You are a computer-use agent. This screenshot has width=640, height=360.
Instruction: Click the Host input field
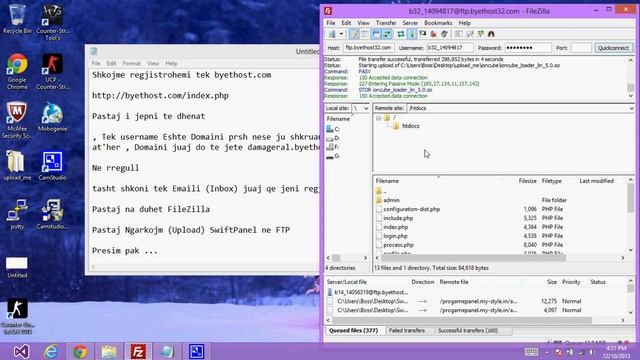pyautogui.click(x=369, y=48)
